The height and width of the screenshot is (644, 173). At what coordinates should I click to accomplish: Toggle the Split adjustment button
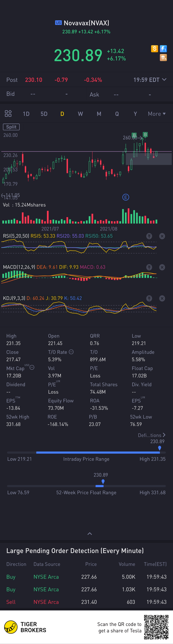point(11,127)
